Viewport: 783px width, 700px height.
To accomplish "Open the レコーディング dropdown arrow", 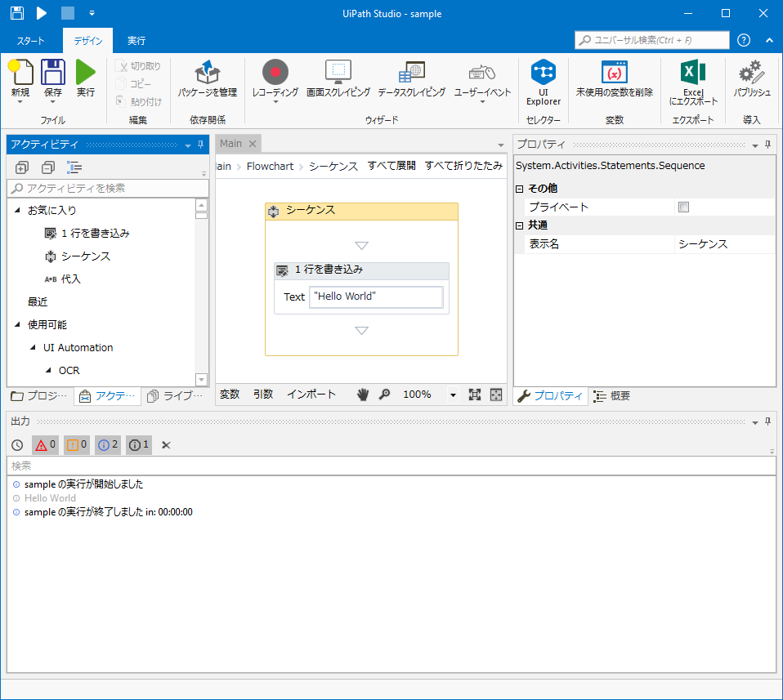I will coord(275,102).
